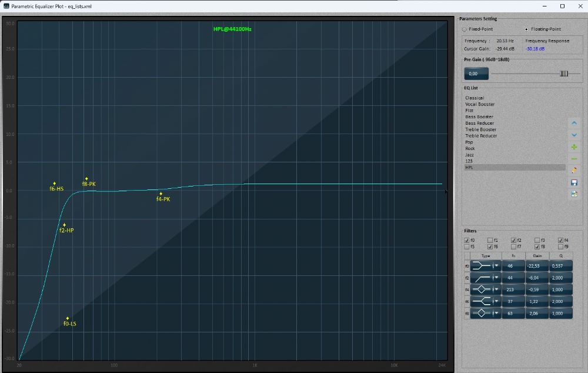Add new EQ preset with green plus icon

point(574,147)
